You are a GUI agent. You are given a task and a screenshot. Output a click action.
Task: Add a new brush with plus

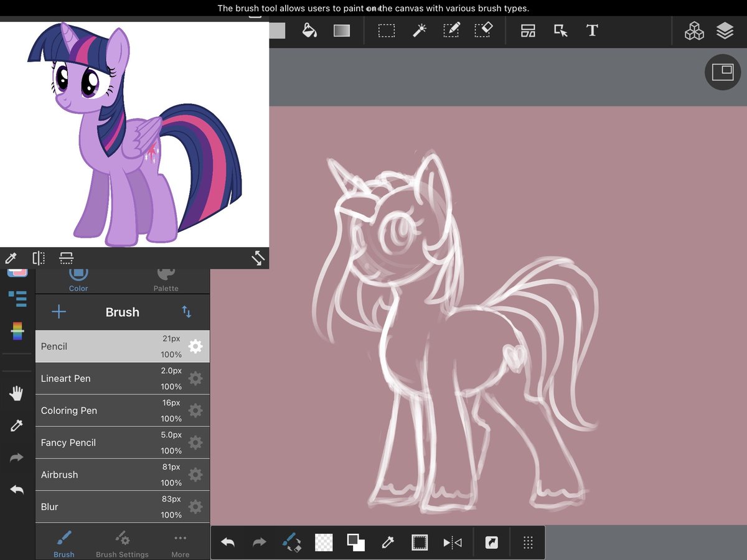click(x=59, y=312)
